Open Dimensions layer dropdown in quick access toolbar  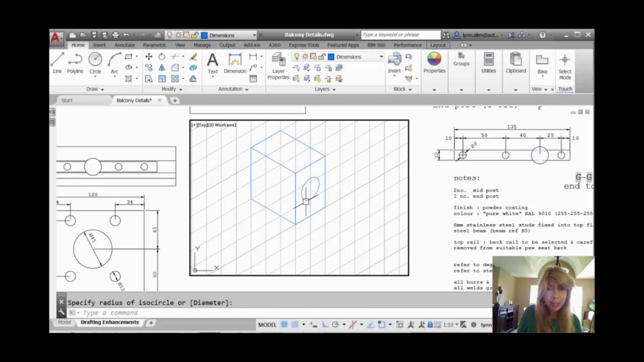tap(254, 35)
